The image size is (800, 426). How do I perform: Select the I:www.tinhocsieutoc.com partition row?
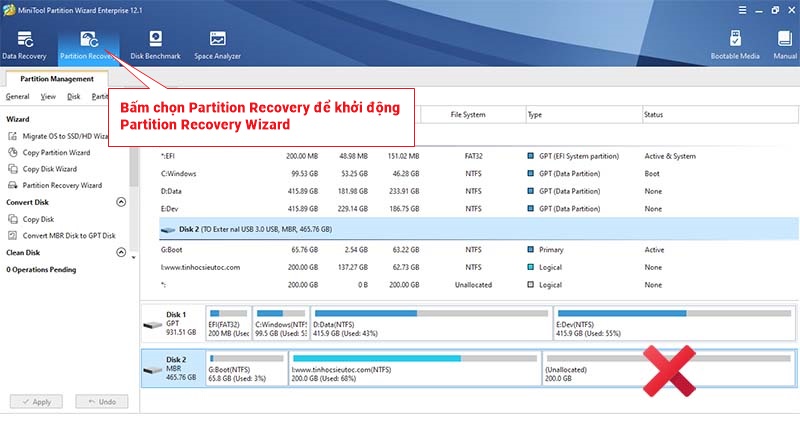[479, 267]
